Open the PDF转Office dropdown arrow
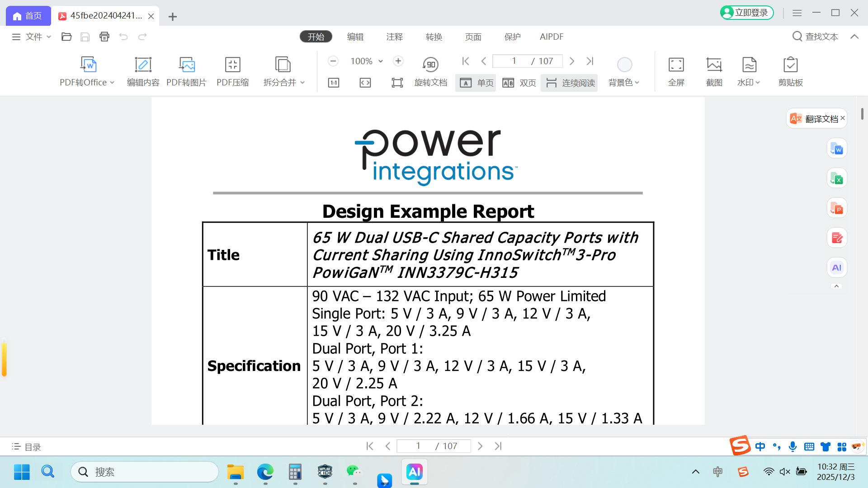Image resolution: width=868 pixels, height=488 pixels. point(112,83)
